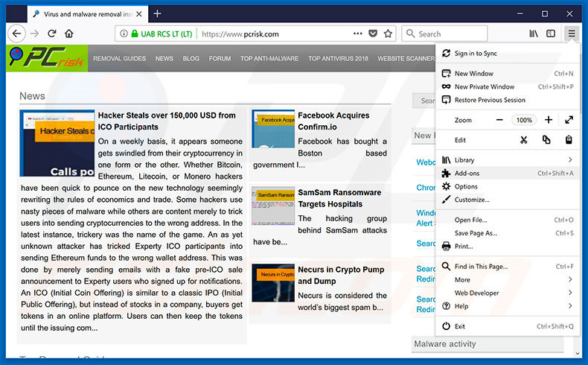Open TOP ANTI-MALWARE navigation link
Viewport: 588px width, 365px height.
pos(269,59)
